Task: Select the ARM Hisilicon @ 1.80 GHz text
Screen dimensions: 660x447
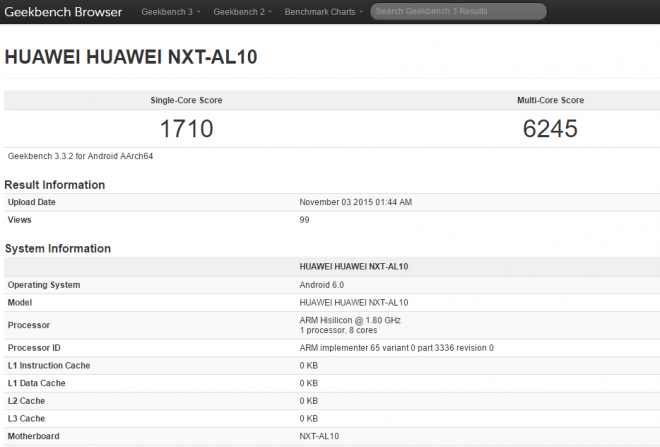Action: [350, 320]
